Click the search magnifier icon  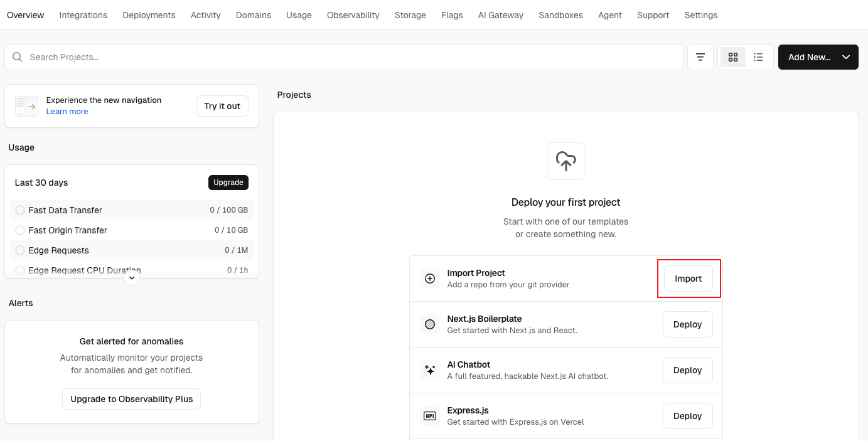(x=18, y=57)
